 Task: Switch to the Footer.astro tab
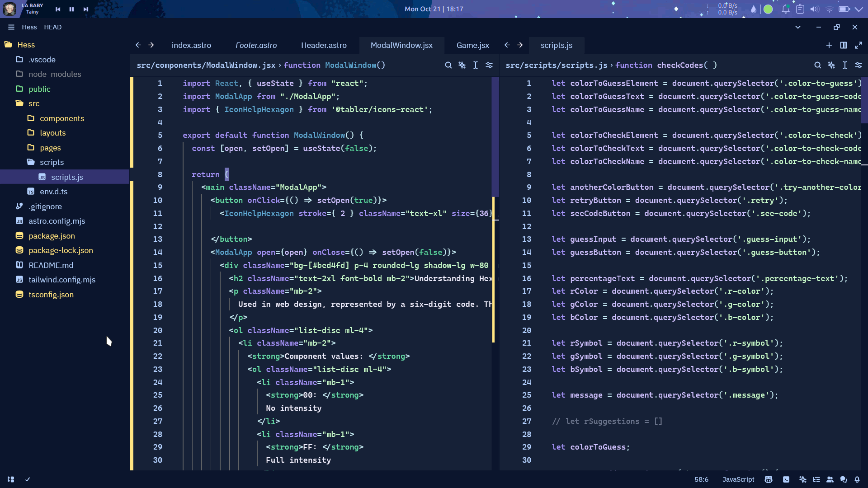click(x=256, y=45)
